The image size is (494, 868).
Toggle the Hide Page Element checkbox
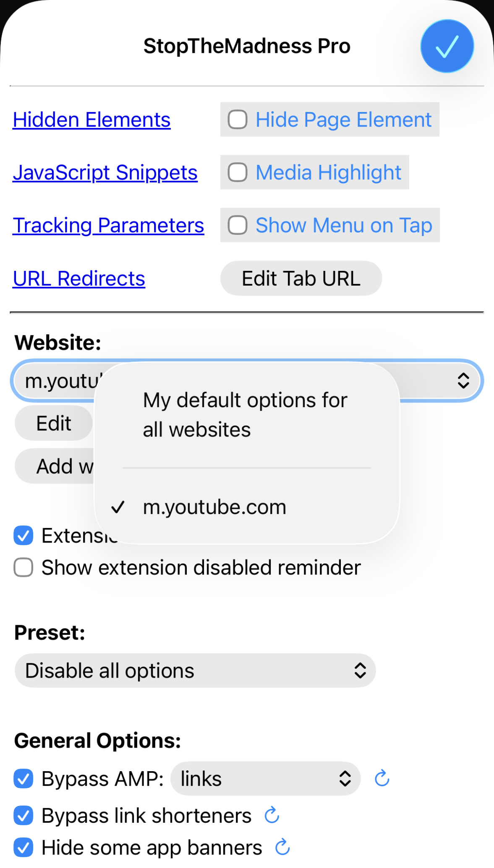click(x=238, y=120)
